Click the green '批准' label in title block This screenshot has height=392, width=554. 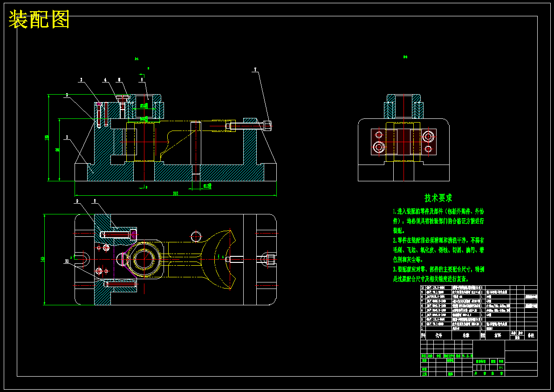click(451, 374)
